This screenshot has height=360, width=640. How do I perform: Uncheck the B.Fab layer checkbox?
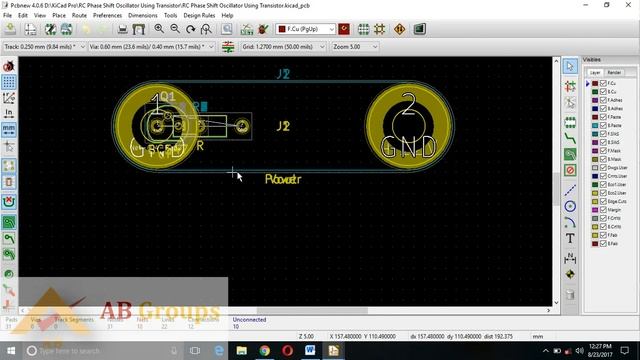point(603,244)
